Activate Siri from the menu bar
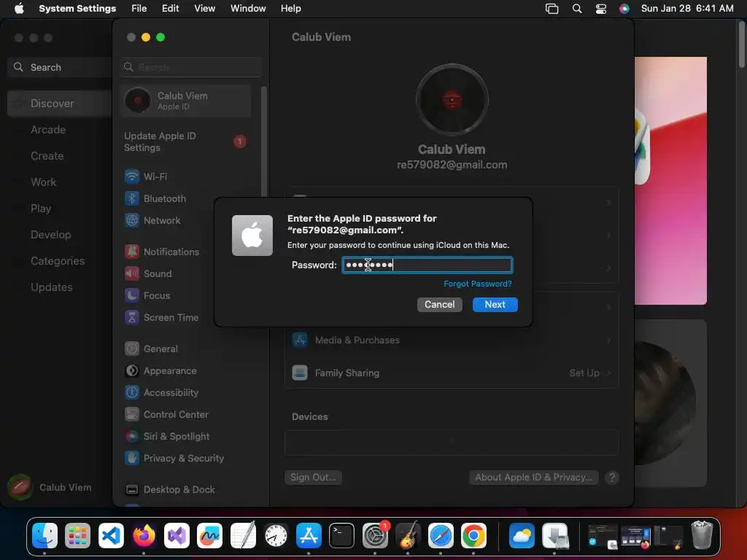 [624, 9]
